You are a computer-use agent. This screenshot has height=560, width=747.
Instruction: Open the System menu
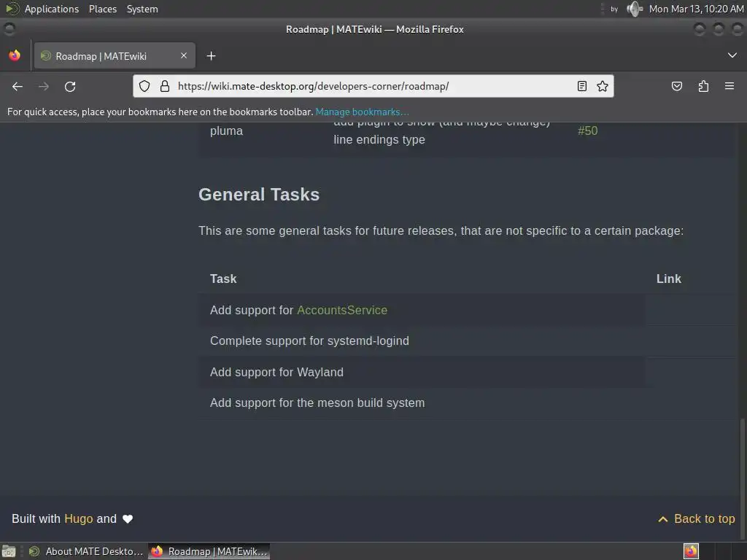(x=142, y=9)
